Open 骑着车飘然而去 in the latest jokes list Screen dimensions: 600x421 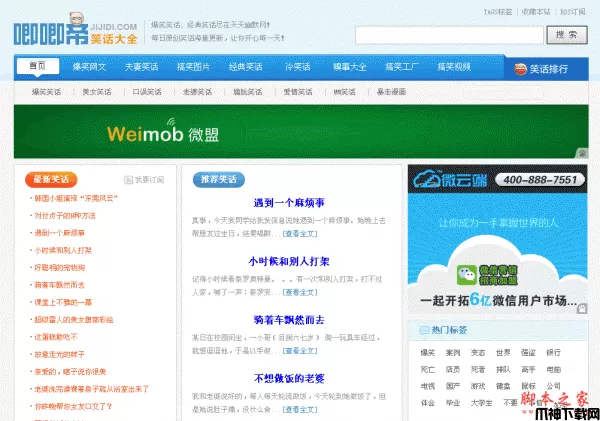click(59, 285)
